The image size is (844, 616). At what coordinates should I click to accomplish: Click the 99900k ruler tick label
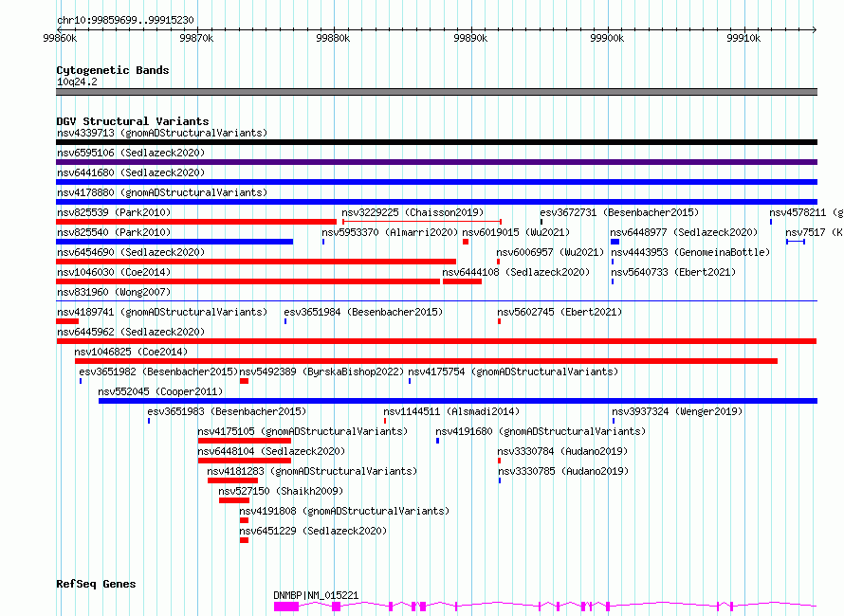click(607, 38)
